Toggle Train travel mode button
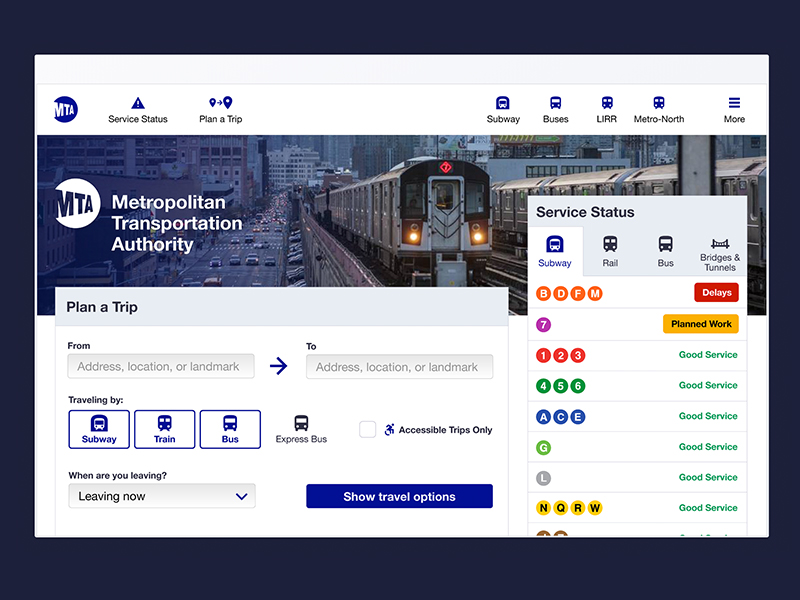The image size is (800, 600). click(164, 430)
